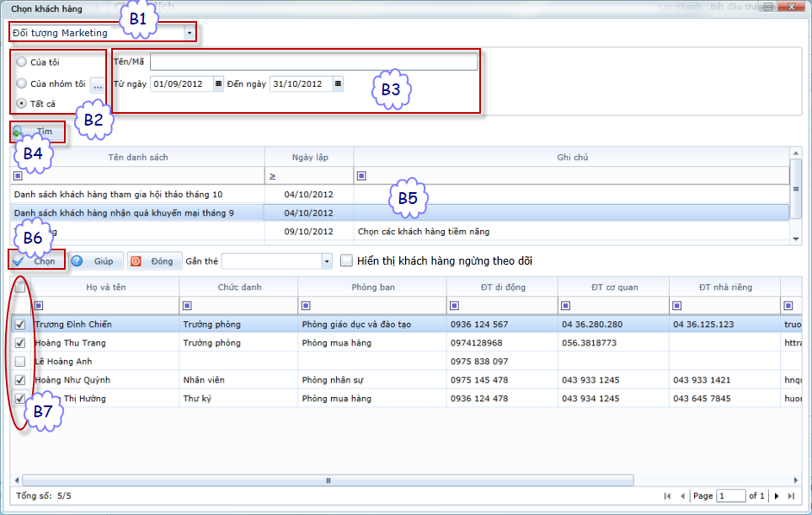Expand the Đối tượng Marketing dropdown
812x515 pixels.
pos(190,33)
